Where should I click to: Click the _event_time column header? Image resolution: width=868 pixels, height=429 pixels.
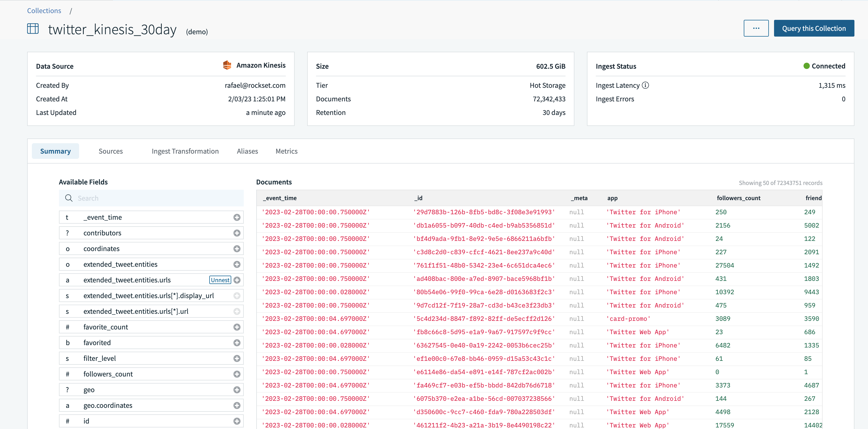tap(280, 198)
